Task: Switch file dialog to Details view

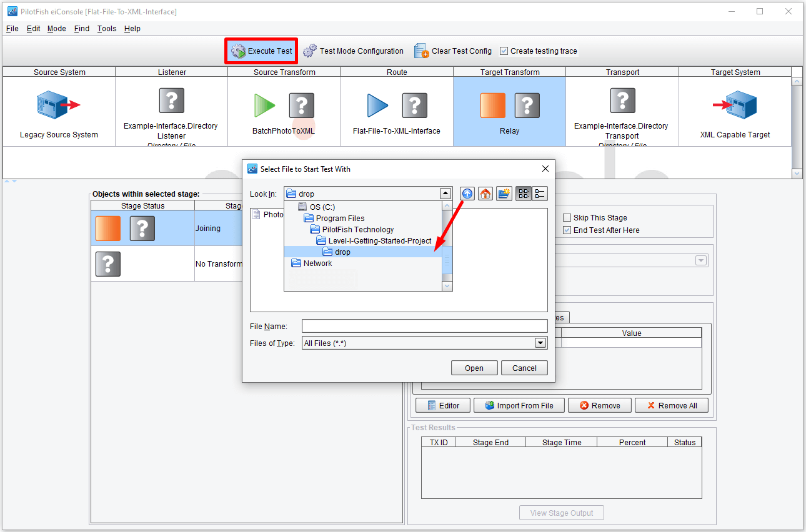Action: (x=540, y=194)
